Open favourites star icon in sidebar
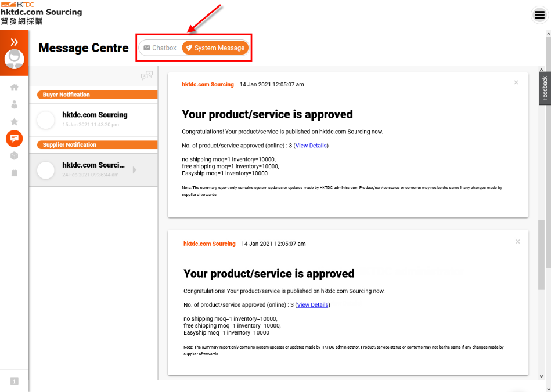 (x=15, y=121)
